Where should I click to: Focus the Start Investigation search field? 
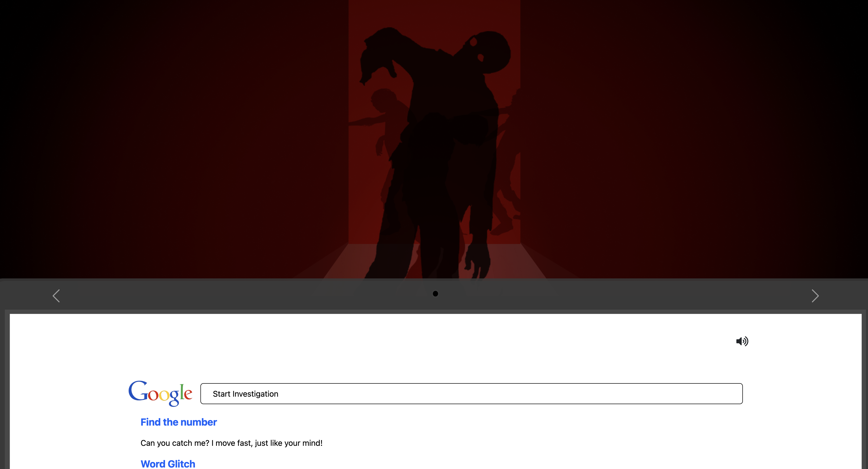pos(471,393)
